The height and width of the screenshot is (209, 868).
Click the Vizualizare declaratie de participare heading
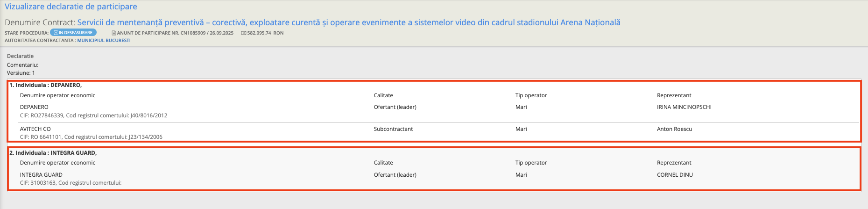point(71,7)
